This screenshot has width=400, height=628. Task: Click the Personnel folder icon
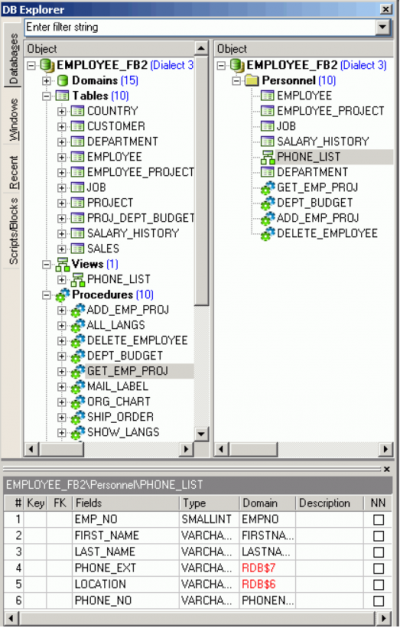(252, 81)
